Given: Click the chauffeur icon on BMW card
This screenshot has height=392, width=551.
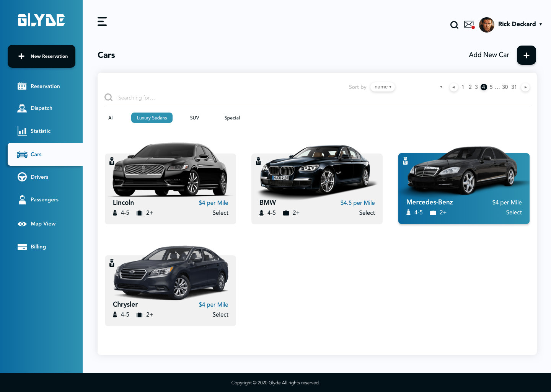Looking at the screenshot, I should coord(258,161).
